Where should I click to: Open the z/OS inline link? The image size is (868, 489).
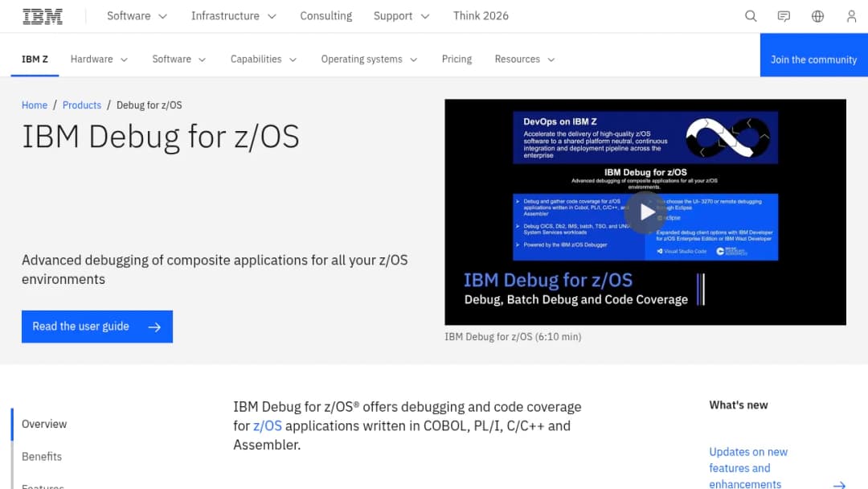(268, 426)
